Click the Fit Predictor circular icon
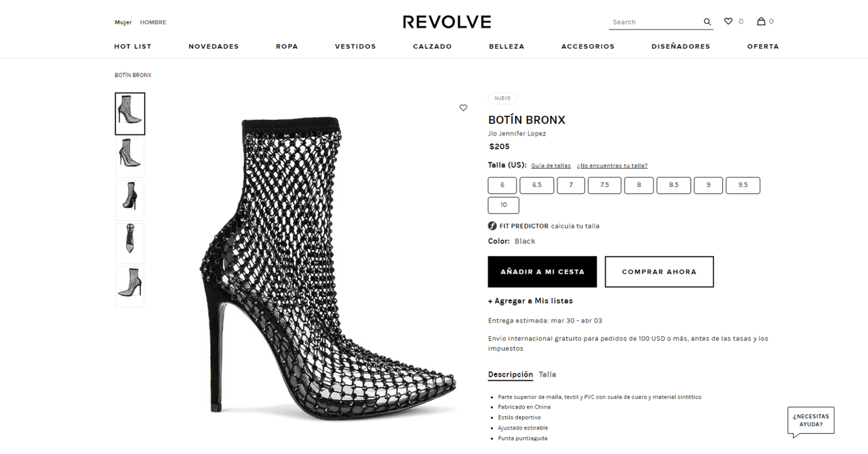This screenshot has width=868, height=454. (x=492, y=226)
